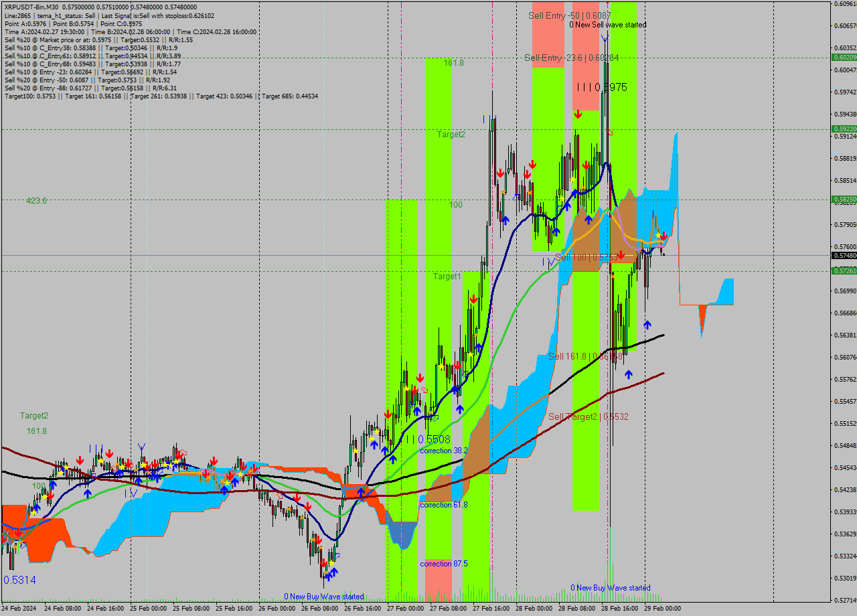Click the '28 Feb 00:00' time axis label

tap(534, 609)
